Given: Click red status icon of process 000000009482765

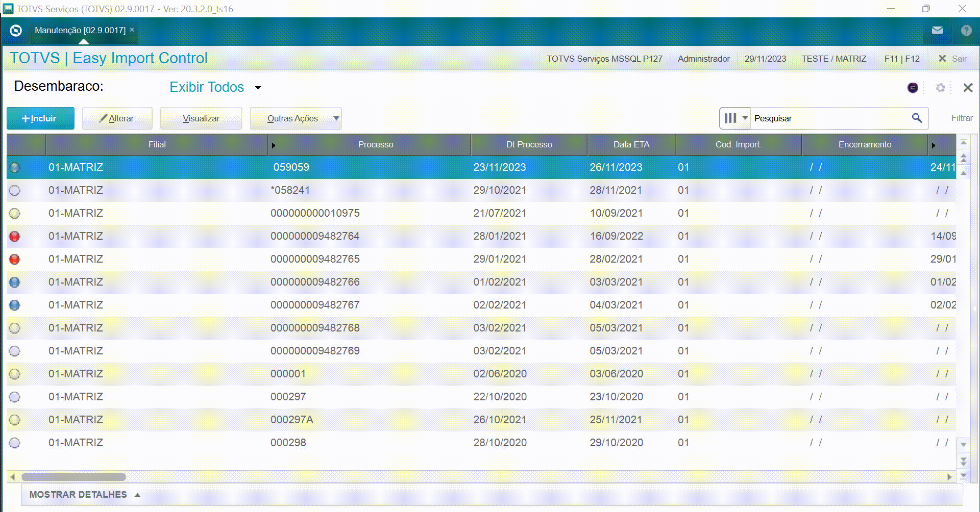Looking at the screenshot, I should pos(15,259).
